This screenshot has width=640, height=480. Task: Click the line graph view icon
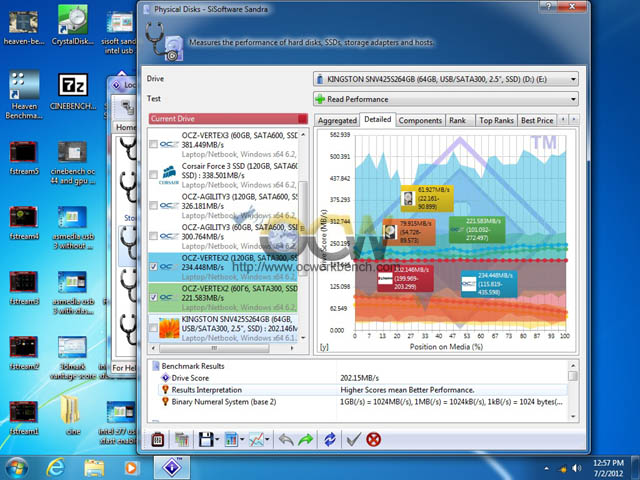[x=256, y=440]
